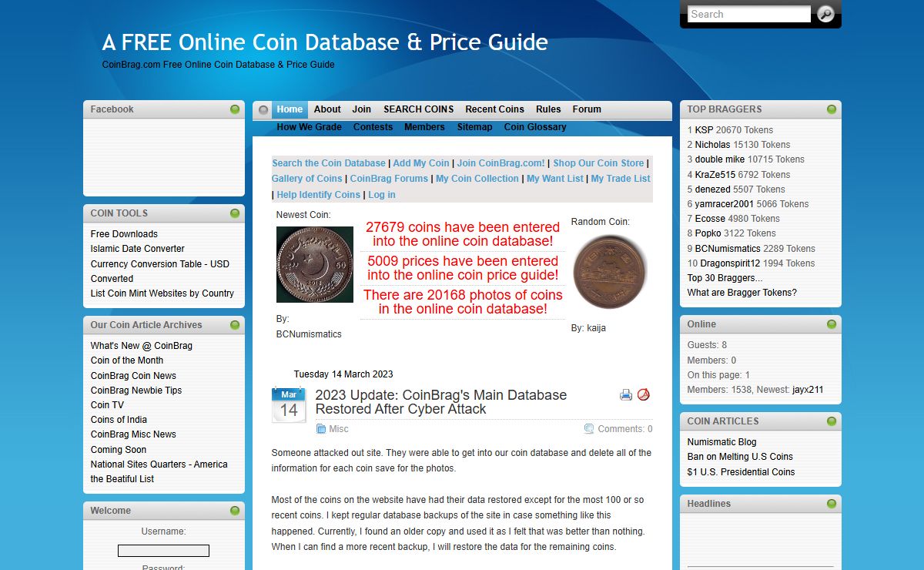The width and height of the screenshot is (924, 570).
Task: Click newest member jayx211
Action: tap(808, 390)
